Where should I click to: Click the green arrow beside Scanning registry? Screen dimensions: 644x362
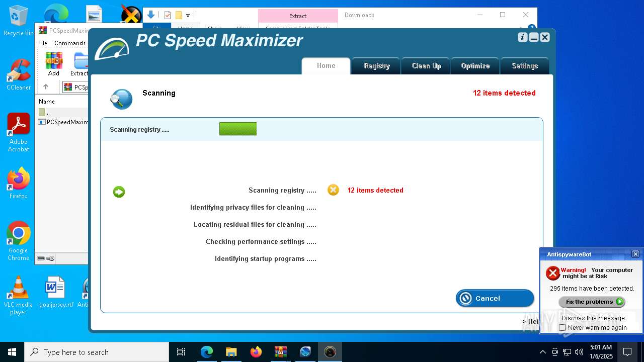coord(119,192)
